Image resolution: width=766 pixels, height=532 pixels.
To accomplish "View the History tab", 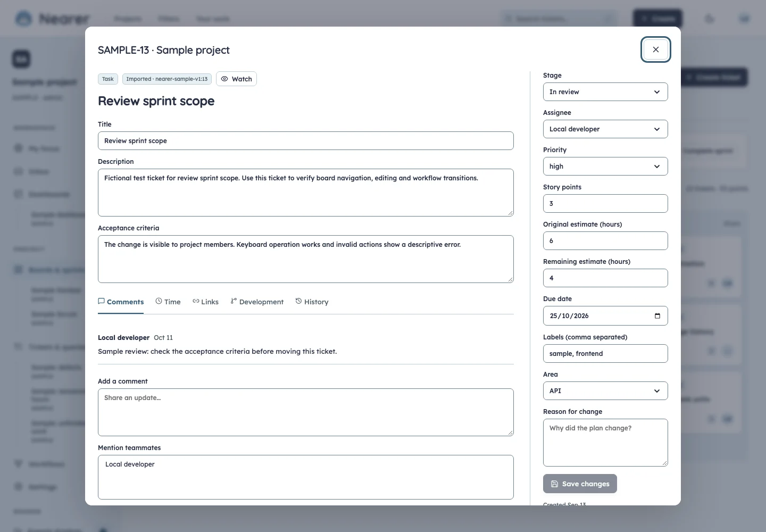I will [x=312, y=302].
